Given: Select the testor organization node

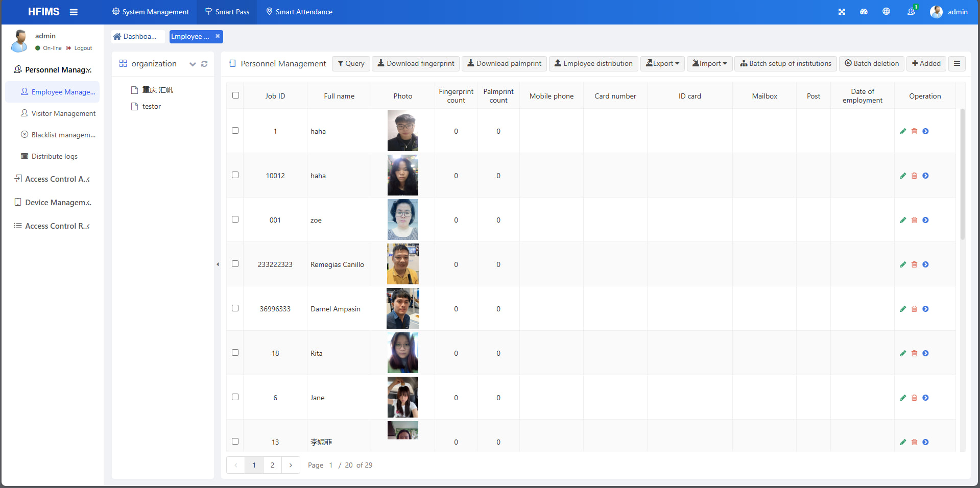Looking at the screenshot, I should point(152,106).
